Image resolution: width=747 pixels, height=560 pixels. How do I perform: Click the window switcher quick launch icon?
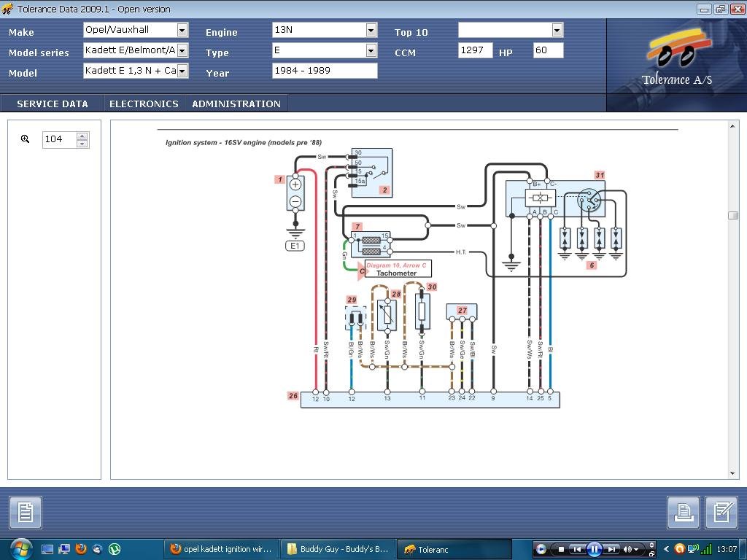64,549
